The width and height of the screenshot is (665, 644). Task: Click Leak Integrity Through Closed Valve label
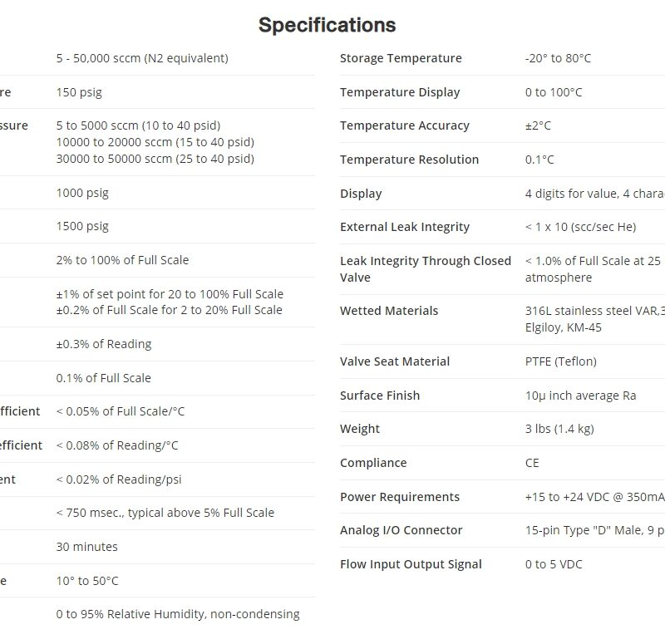[x=425, y=268]
